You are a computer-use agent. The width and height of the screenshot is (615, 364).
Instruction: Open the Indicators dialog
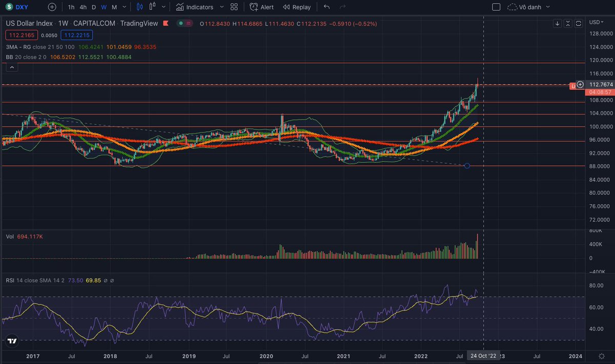pos(194,7)
